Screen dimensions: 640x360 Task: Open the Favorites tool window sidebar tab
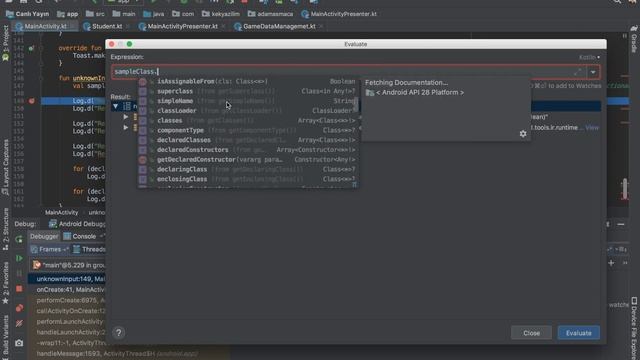tap(5, 283)
